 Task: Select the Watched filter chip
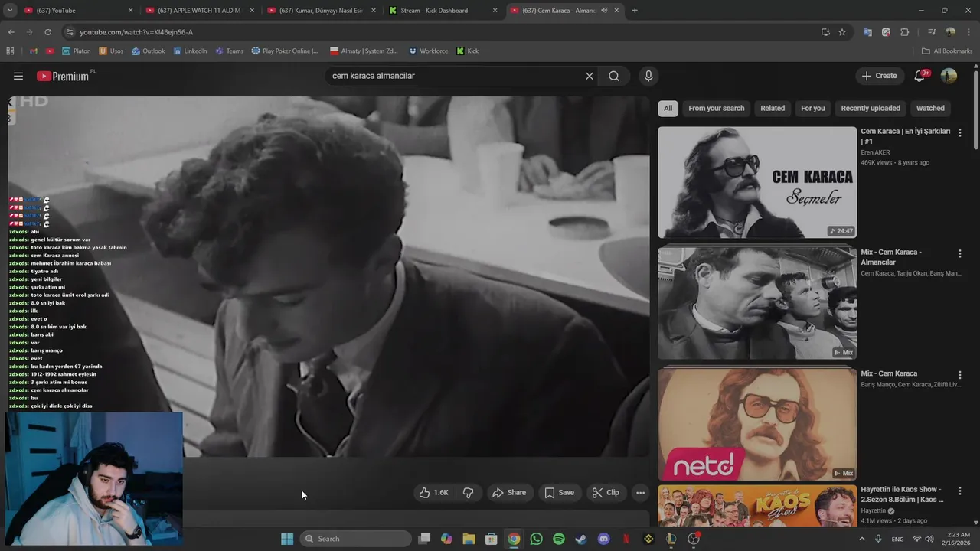930,108
